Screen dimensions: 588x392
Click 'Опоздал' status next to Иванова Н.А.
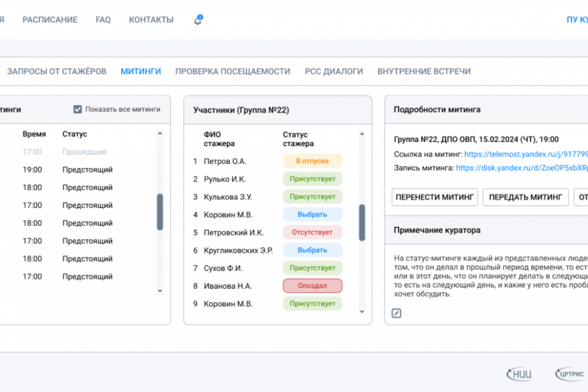coord(312,286)
